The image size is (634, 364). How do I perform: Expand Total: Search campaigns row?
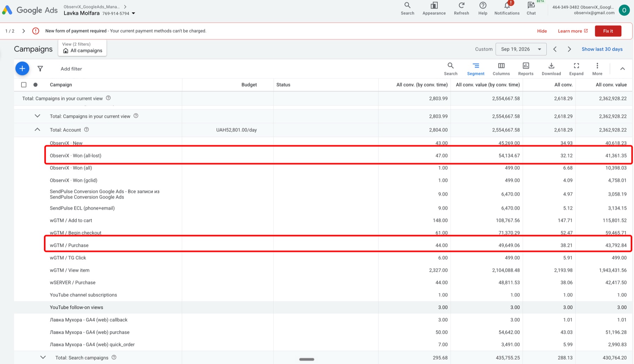point(43,357)
